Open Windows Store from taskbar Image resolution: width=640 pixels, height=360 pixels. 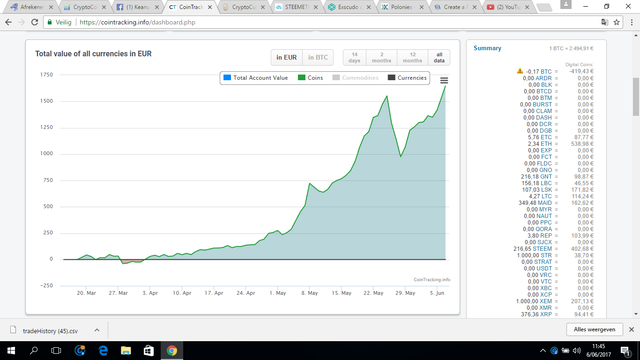pyautogui.click(x=149, y=351)
